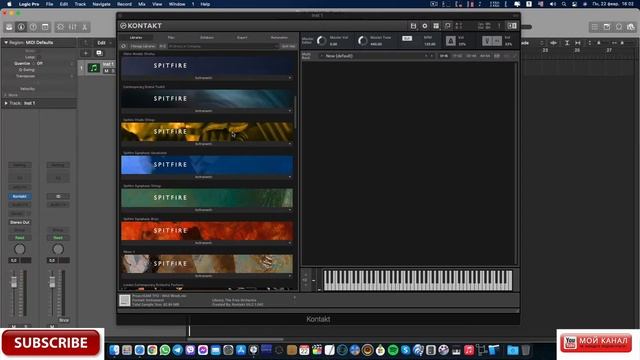Toggle Kontakt browser layout icon in header
Image resolution: width=640 pixels, height=360 pixels.
tap(436, 26)
